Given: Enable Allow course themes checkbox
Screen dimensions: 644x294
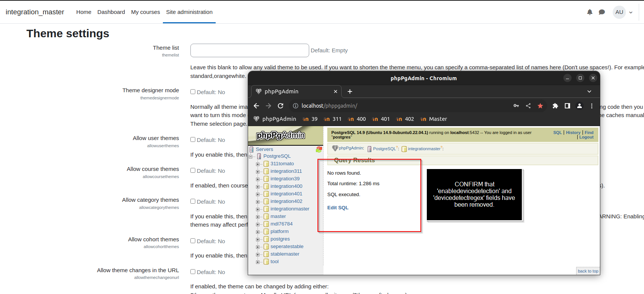Looking at the screenshot, I should [x=193, y=171].
